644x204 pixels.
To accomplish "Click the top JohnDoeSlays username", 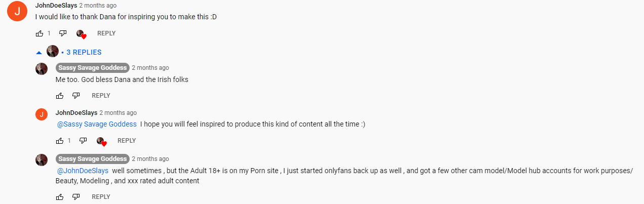I will [x=56, y=6].
